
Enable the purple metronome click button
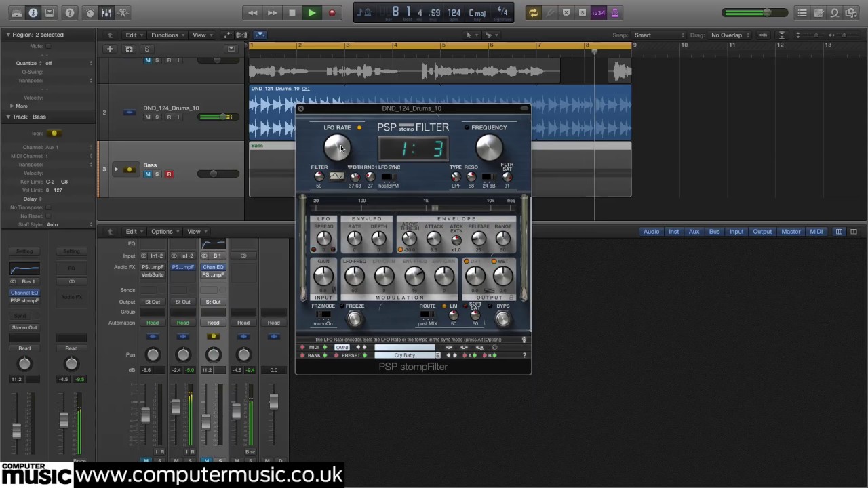(615, 13)
